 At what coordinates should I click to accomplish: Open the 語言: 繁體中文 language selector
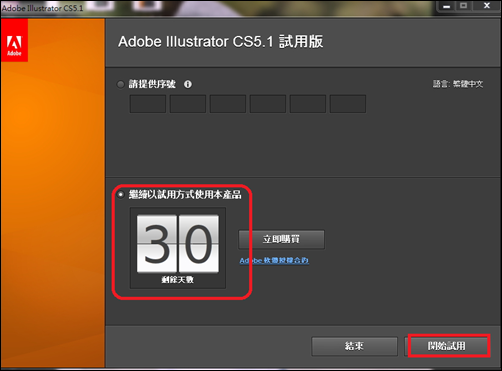click(458, 84)
